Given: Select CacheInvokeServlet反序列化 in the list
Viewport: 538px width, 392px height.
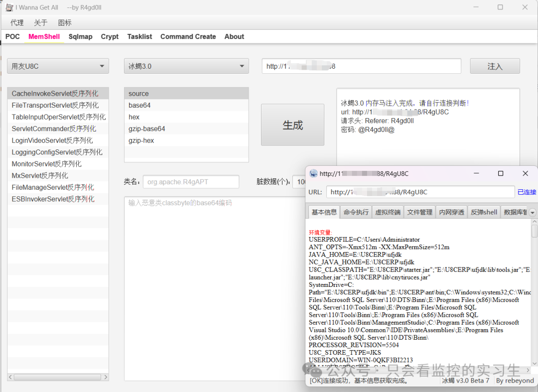Looking at the screenshot, I should [x=58, y=93].
